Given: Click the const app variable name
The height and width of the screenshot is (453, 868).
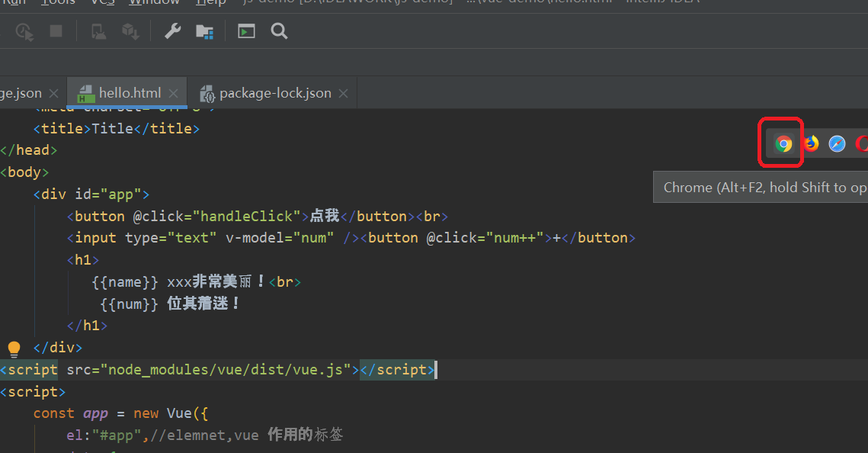Looking at the screenshot, I should tap(95, 413).
